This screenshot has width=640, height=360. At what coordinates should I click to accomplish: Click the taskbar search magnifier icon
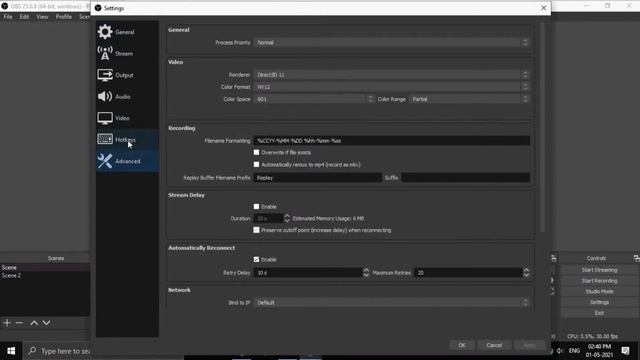[x=32, y=351]
